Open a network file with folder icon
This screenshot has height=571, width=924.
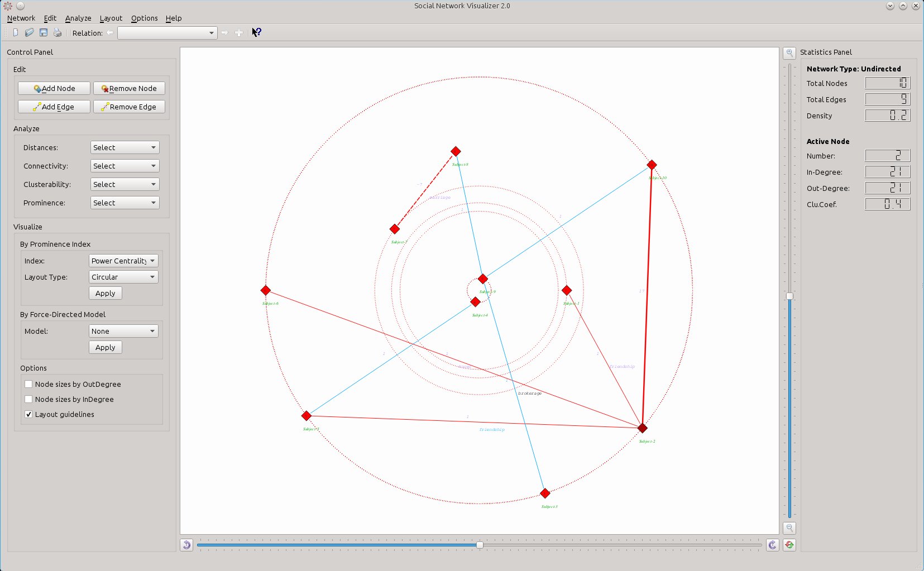pos(29,33)
